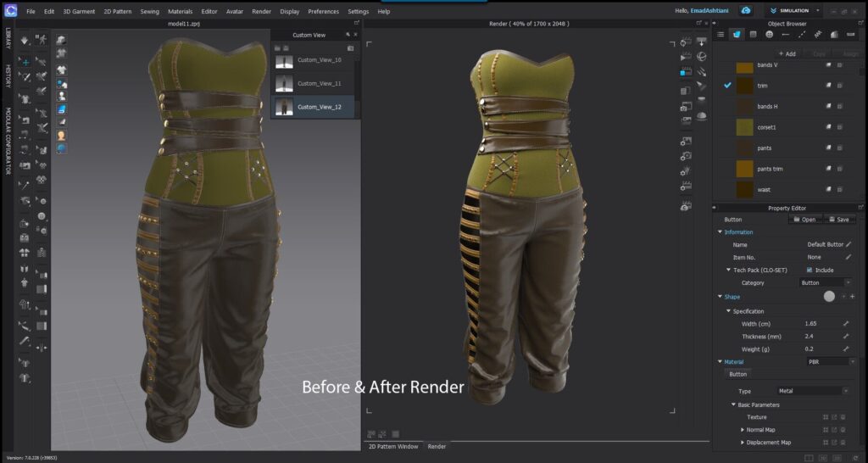Screen dimensions: 868x463
Task: Click the Avatar head display icon in the 3D toolbar
Action: pyautogui.click(x=62, y=136)
